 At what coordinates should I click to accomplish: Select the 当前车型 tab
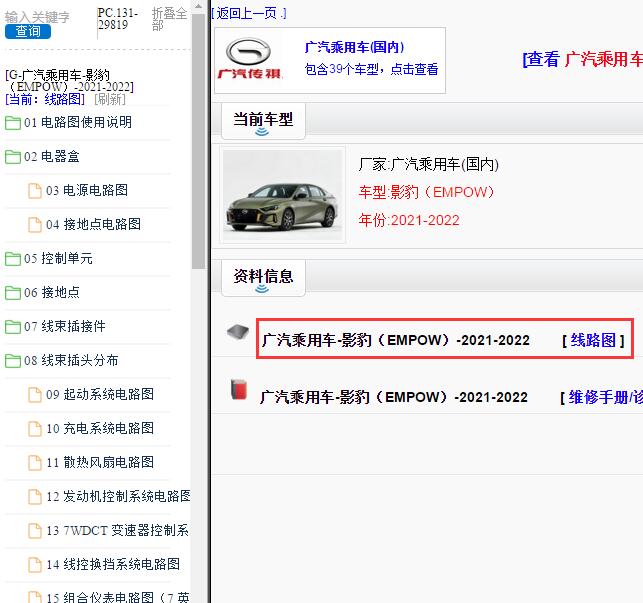click(263, 121)
